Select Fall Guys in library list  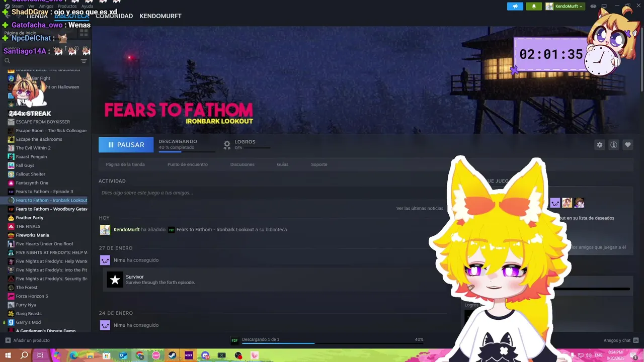click(25, 165)
